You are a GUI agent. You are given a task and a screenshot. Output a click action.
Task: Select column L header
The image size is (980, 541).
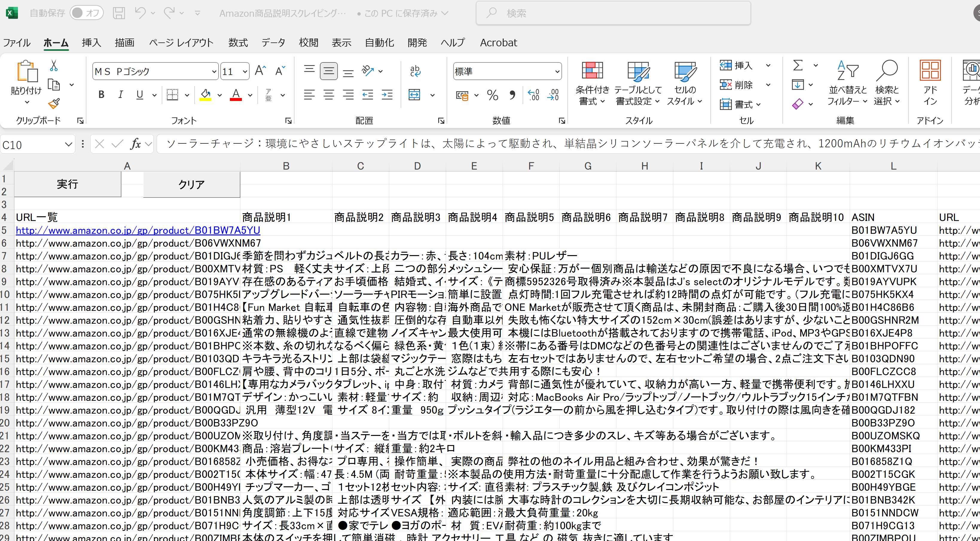[893, 166]
